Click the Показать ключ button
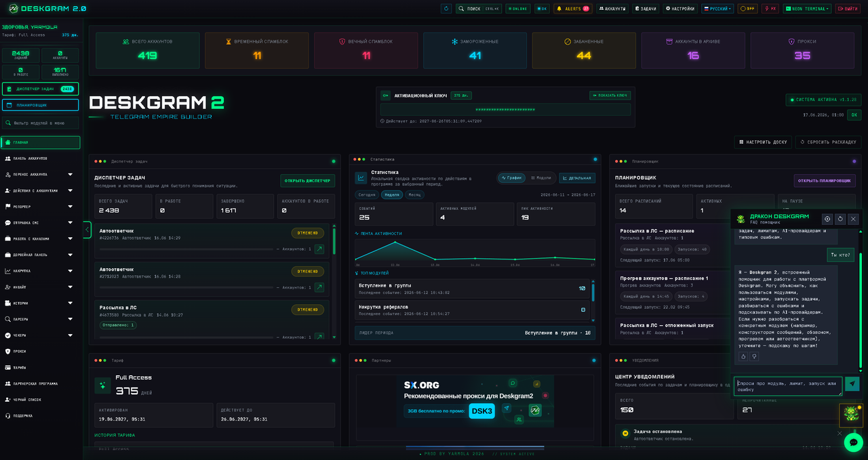Image resolution: width=868 pixels, height=460 pixels. (x=610, y=96)
